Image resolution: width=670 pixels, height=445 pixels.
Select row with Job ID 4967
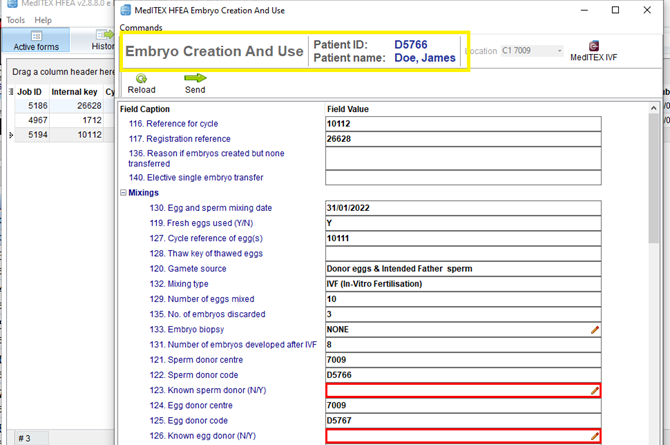(64, 121)
